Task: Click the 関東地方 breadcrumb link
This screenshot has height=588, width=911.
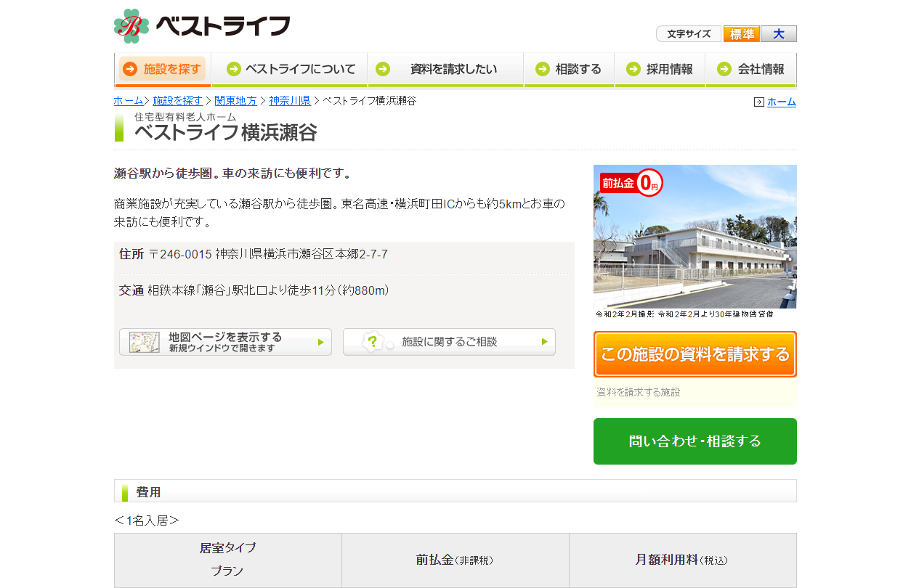Action: point(235,101)
